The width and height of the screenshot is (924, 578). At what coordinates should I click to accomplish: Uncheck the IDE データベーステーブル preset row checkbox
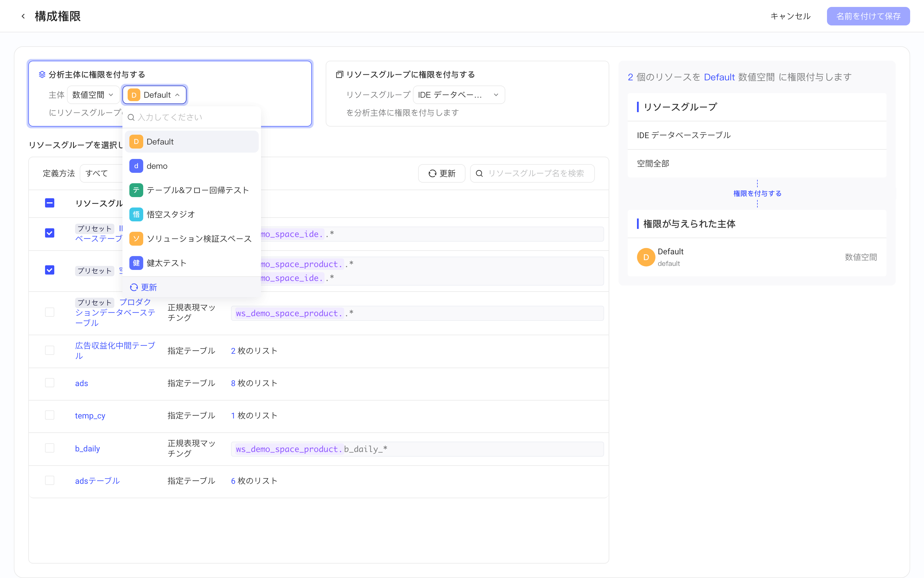pos(50,233)
